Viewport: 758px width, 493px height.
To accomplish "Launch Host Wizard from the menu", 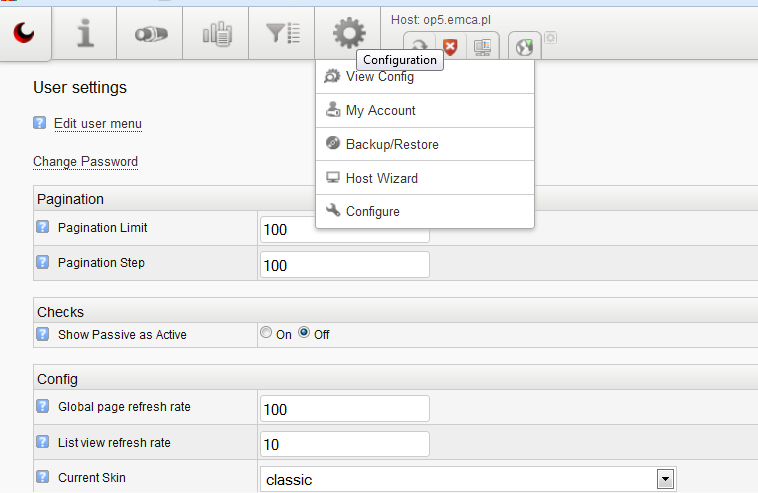I will 381,178.
